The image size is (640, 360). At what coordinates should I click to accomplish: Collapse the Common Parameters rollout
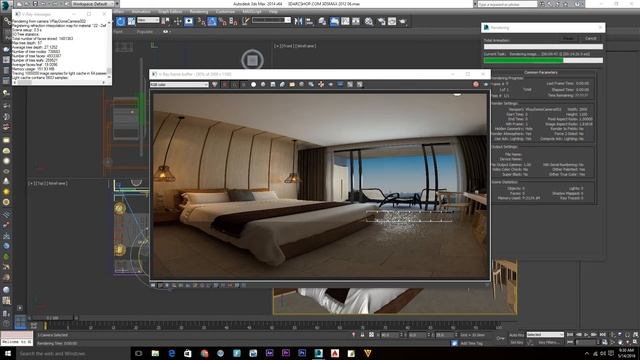(x=540, y=72)
